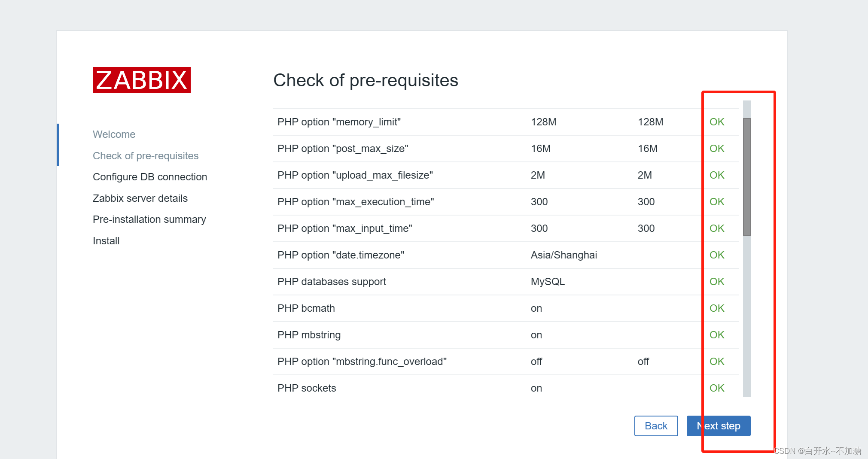Click the Back button
The image size is (868, 459).
[x=656, y=426]
